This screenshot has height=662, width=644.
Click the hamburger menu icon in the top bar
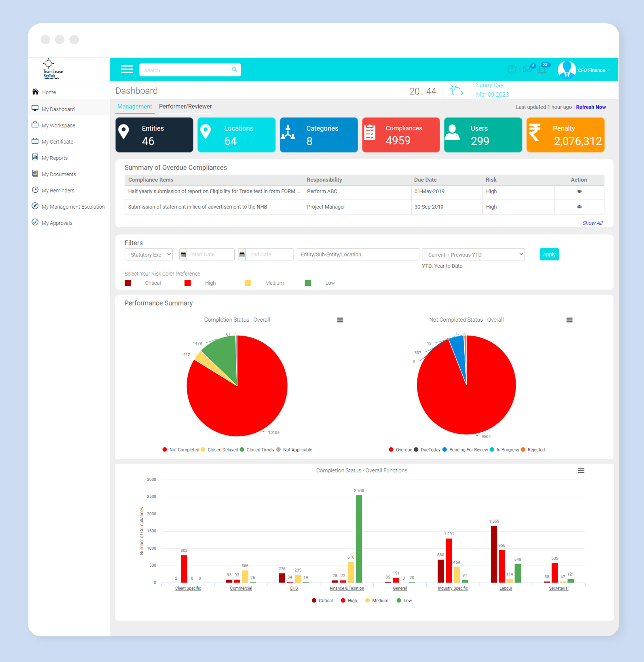(127, 69)
